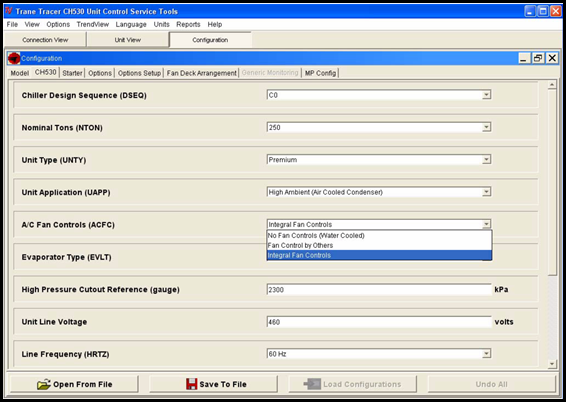The width and height of the screenshot is (566, 402).
Task: Expand Nominal Tons dropdown arrow
Action: pyautogui.click(x=487, y=127)
